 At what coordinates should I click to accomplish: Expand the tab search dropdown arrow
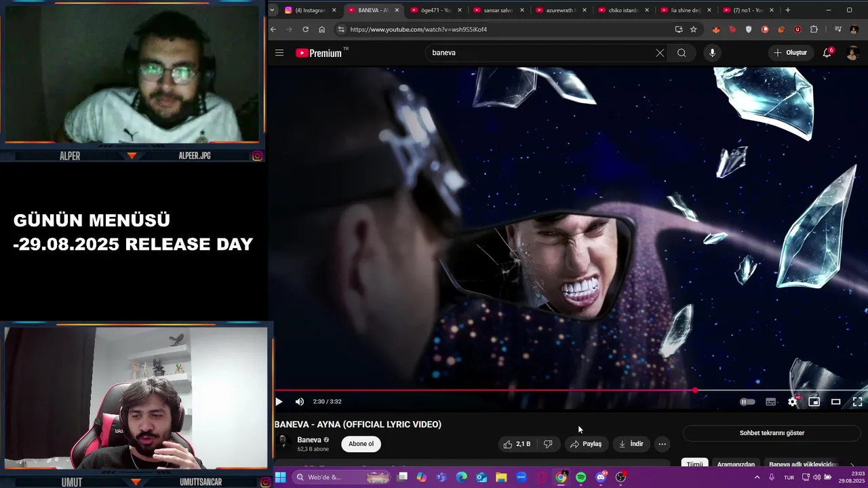click(x=273, y=10)
